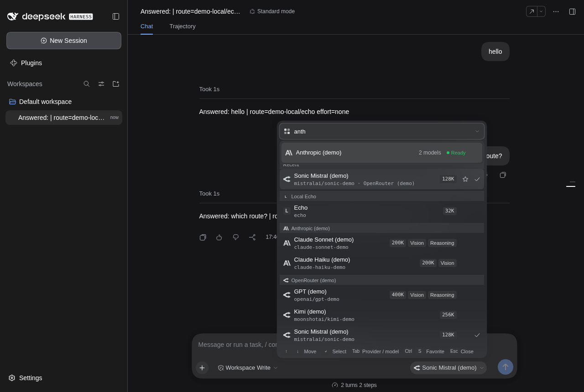Switch to the Chat tab
The width and height of the screenshot is (584, 392).
tap(146, 26)
